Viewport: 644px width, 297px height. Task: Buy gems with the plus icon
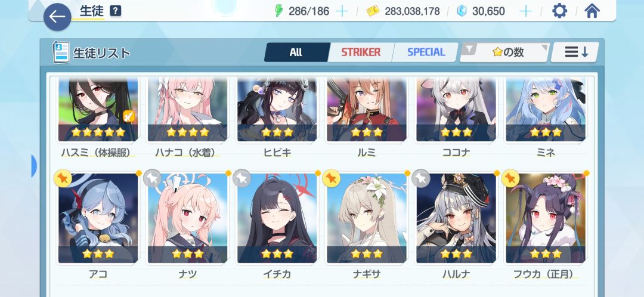pos(526,11)
